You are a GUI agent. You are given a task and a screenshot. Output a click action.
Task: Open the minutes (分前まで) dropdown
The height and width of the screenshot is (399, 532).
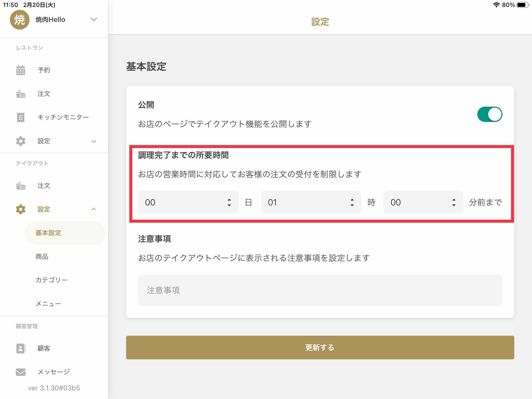pos(423,202)
